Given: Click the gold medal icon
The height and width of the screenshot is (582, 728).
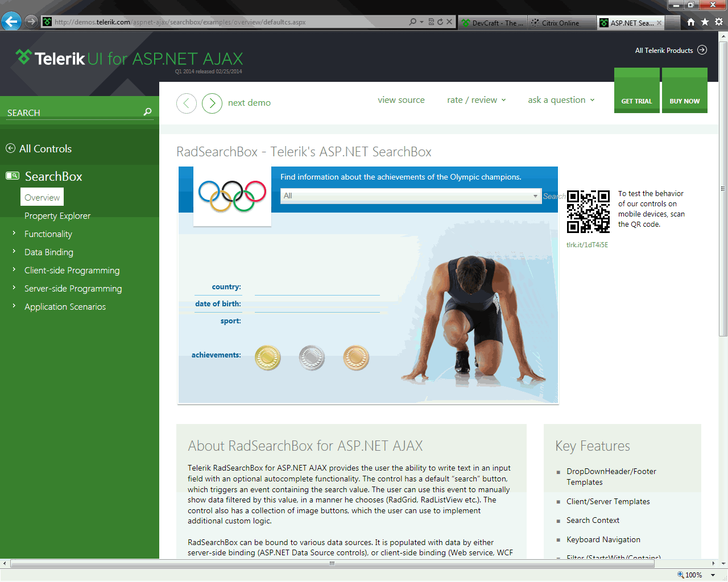Looking at the screenshot, I should (x=268, y=358).
